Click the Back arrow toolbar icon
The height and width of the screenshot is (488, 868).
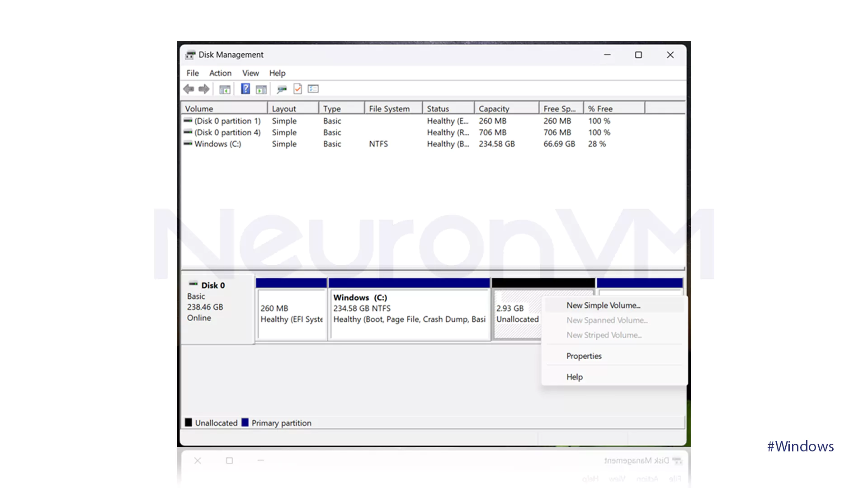pyautogui.click(x=189, y=89)
